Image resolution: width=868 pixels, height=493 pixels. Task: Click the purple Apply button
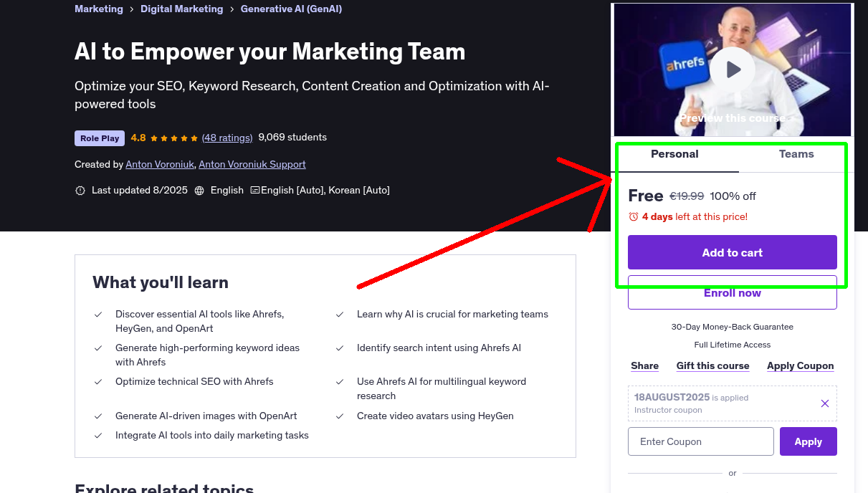[x=809, y=441]
